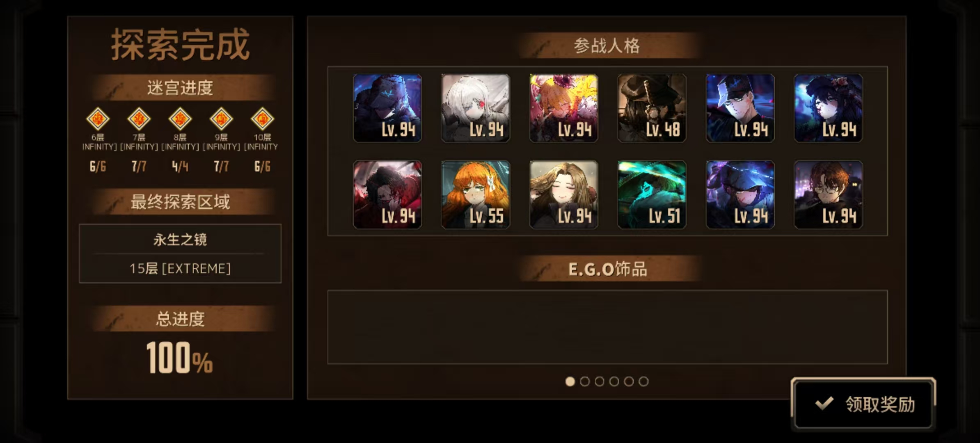Click the 8层 floor diamond icon
The width and height of the screenshot is (980, 443).
180,119
